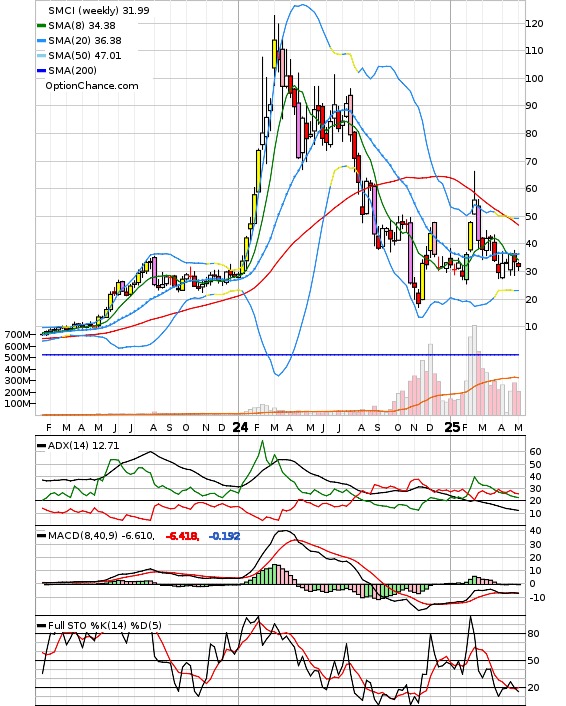
Task: Click the SMA(8) green legend swatch
Action: tap(41, 26)
